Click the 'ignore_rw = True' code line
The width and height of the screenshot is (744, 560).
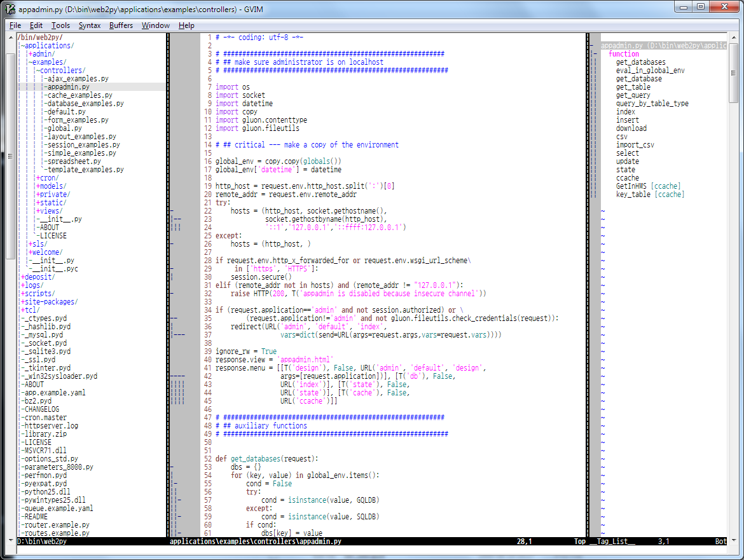click(246, 352)
